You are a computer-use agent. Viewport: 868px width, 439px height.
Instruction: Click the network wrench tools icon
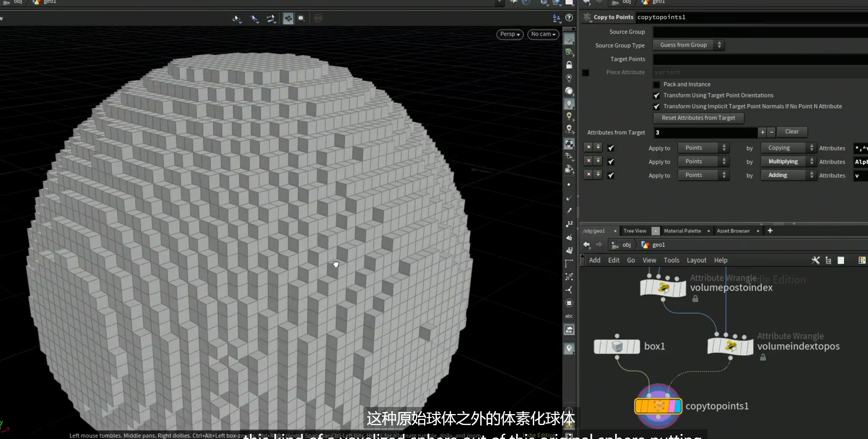(x=816, y=260)
